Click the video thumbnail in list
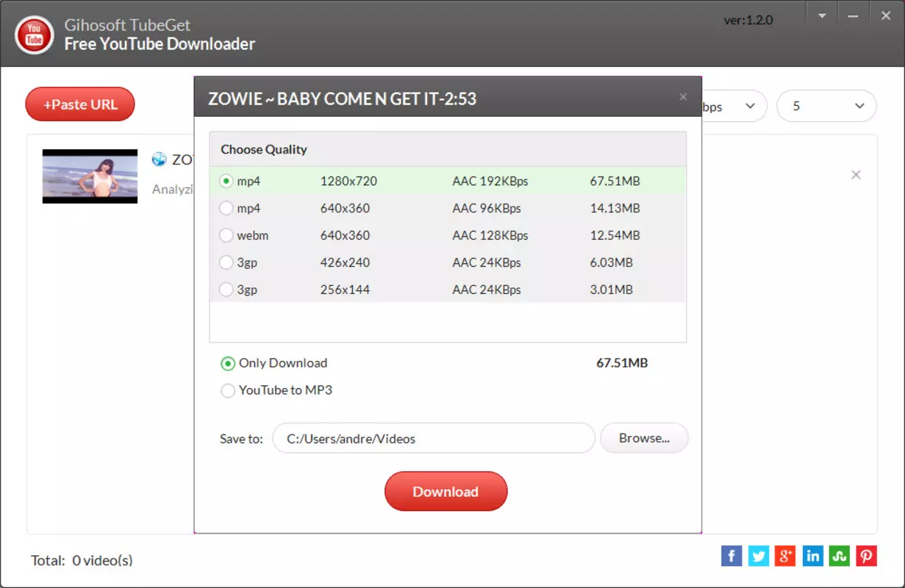This screenshot has height=588, width=905. tap(90, 176)
